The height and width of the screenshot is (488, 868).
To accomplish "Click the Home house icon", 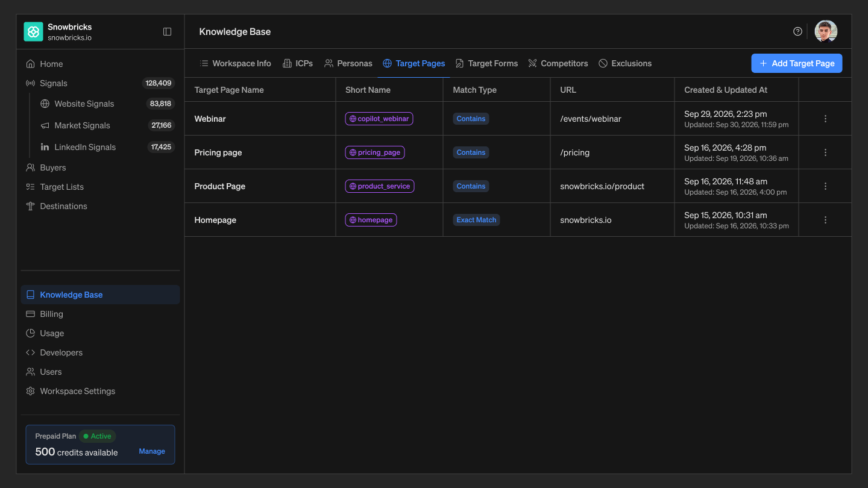I will pos(30,64).
